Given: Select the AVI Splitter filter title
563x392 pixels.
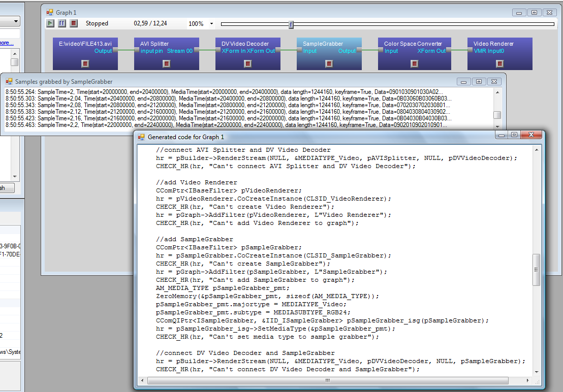Looking at the screenshot, I should pyautogui.click(x=154, y=44).
